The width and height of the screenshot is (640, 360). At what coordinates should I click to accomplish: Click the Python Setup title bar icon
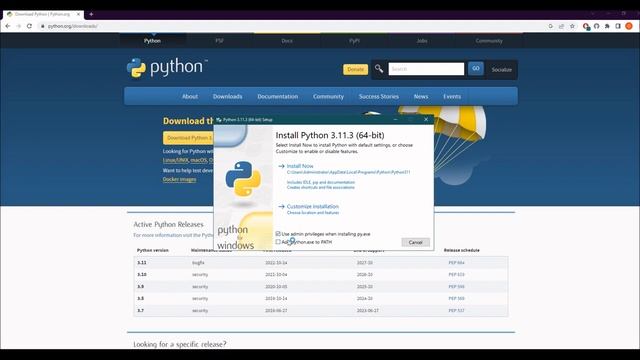coord(219,120)
